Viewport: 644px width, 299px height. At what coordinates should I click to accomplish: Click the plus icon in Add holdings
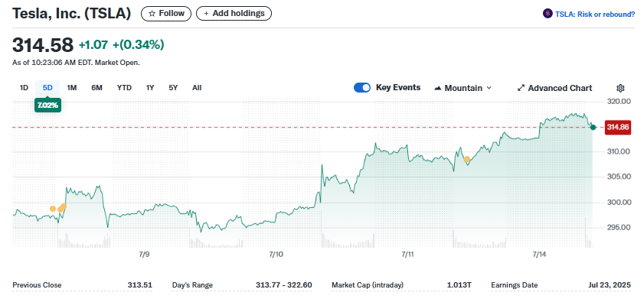pyautogui.click(x=206, y=14)
